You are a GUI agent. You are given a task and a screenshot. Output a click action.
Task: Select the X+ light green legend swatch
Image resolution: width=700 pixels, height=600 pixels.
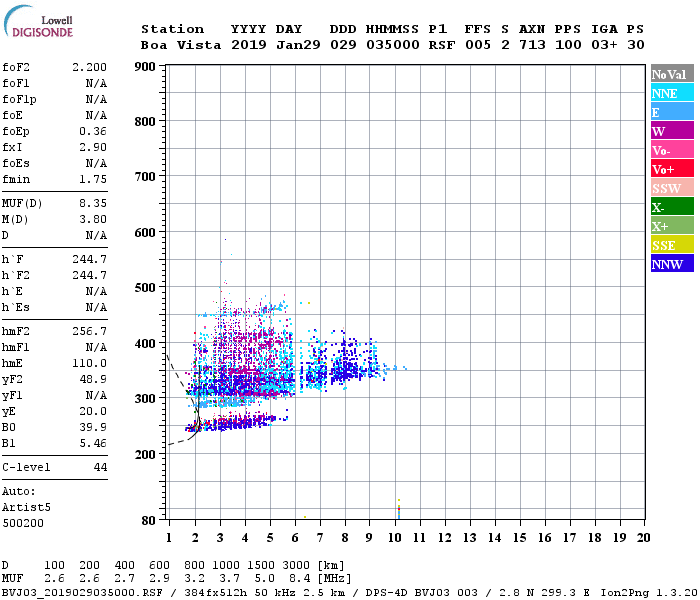672,225
